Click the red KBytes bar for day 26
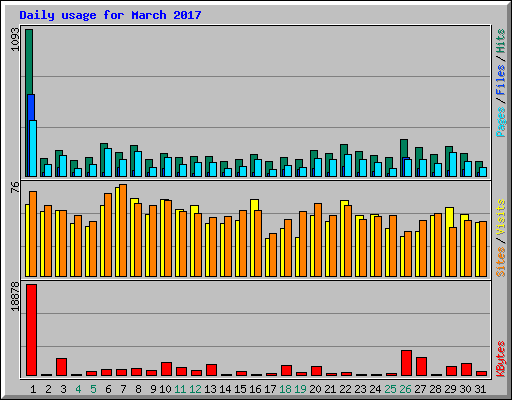The width and height of the screenshot is (512, 400). 406,363
